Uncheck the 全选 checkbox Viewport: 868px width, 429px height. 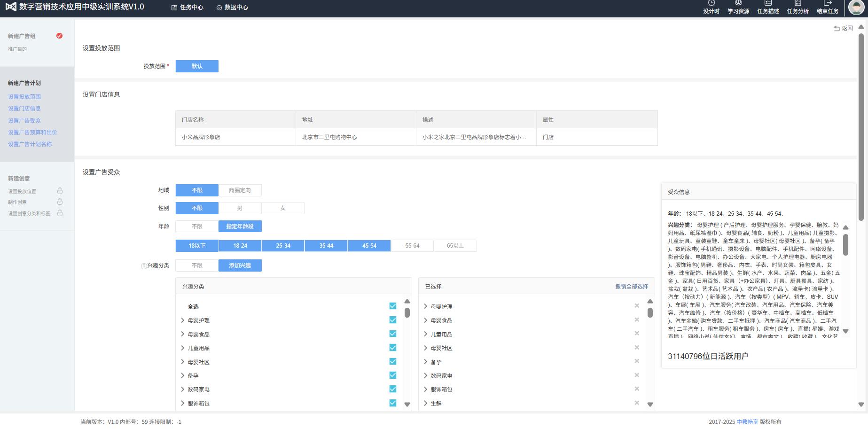coord(393,306)
